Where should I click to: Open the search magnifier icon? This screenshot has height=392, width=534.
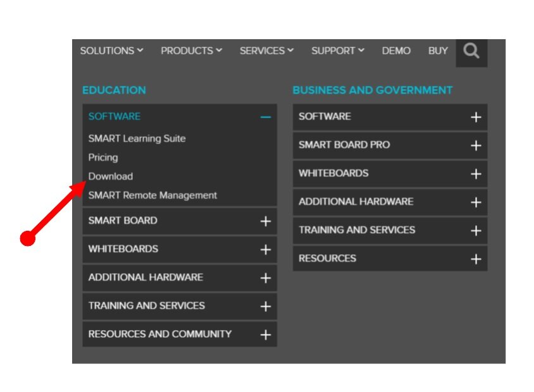pyautogui.click(x=471, y=51)
